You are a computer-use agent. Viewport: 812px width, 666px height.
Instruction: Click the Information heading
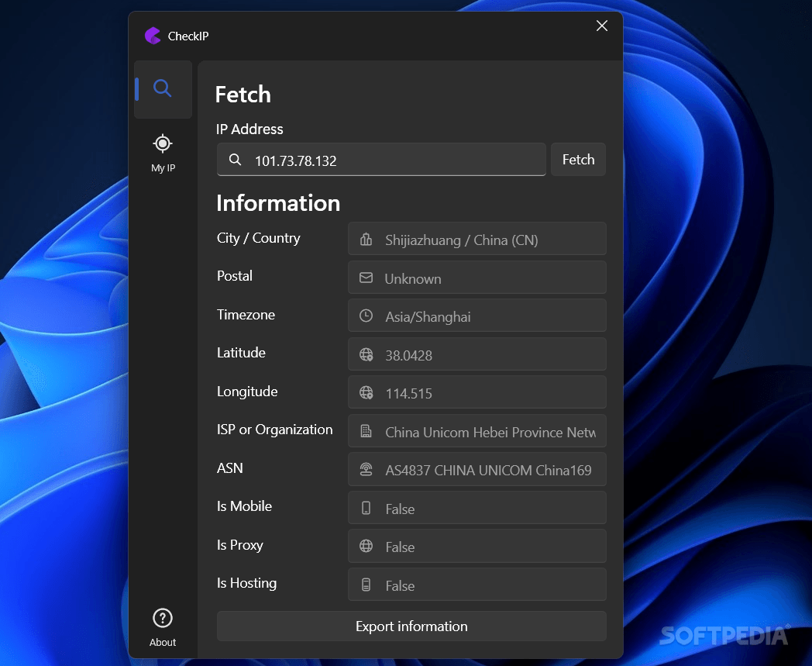click(278, 202)
